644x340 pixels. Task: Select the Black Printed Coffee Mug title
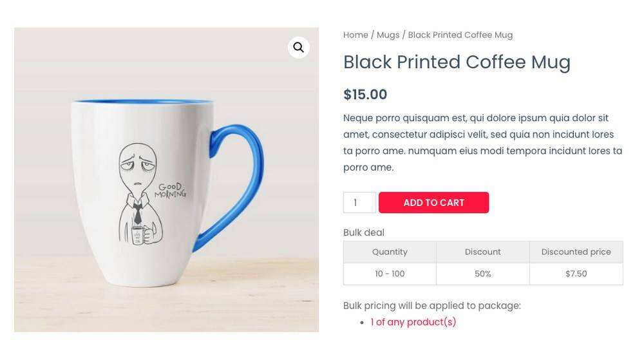pyautogui.click(x=457, y=62)
